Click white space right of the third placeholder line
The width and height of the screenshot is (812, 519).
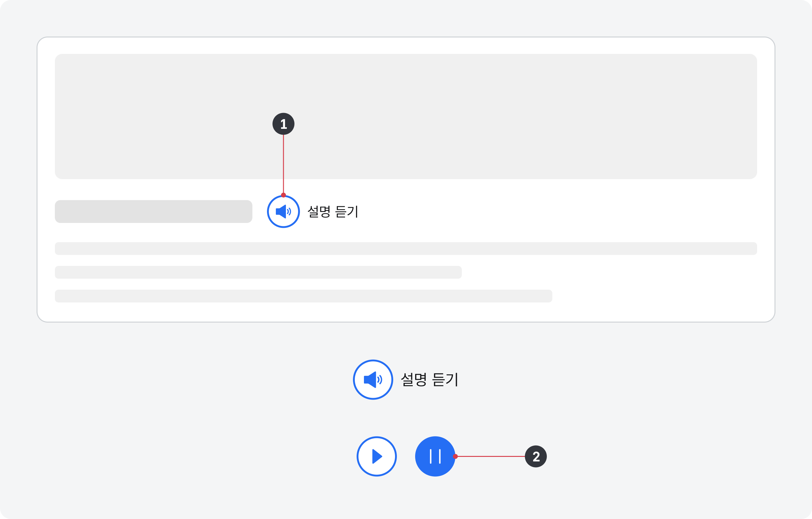coord(657,296)
